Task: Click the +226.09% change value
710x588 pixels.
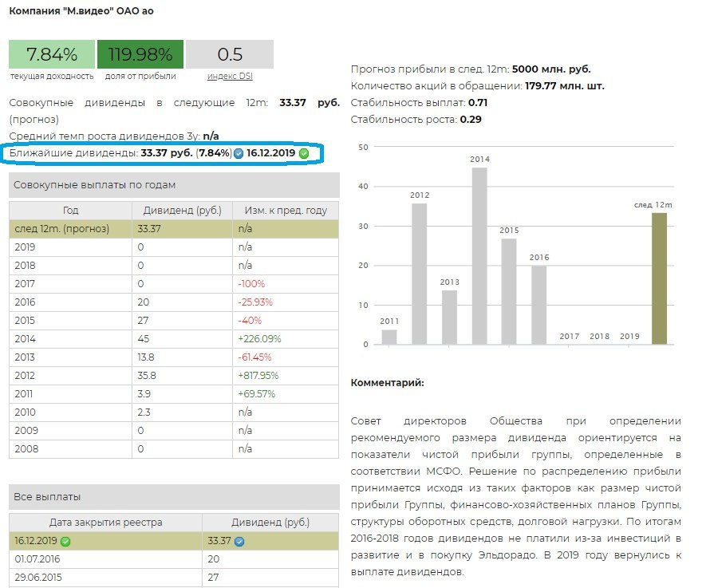Action: (259, 339)
